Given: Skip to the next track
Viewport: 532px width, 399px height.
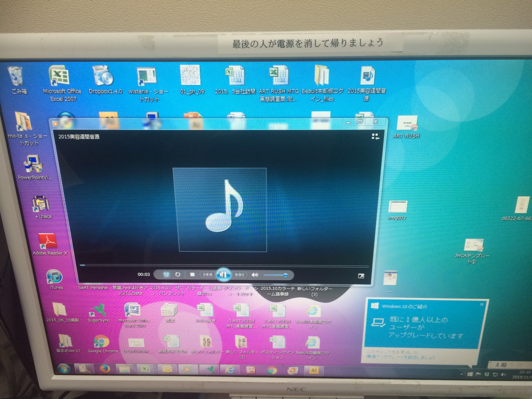Looking at the screenshot, I should (x=240, y=275).
